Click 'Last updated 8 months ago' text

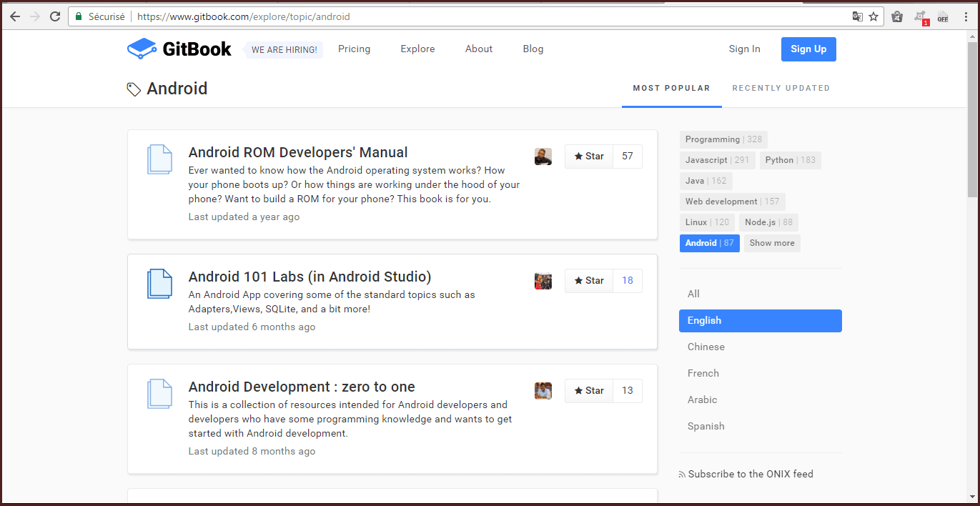(252, 451)
